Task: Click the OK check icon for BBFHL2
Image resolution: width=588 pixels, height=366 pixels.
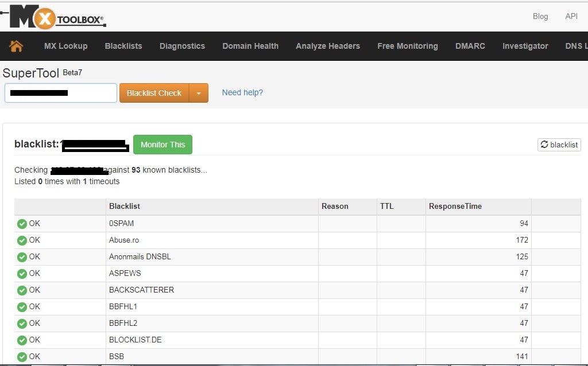Action: point(22,324)
